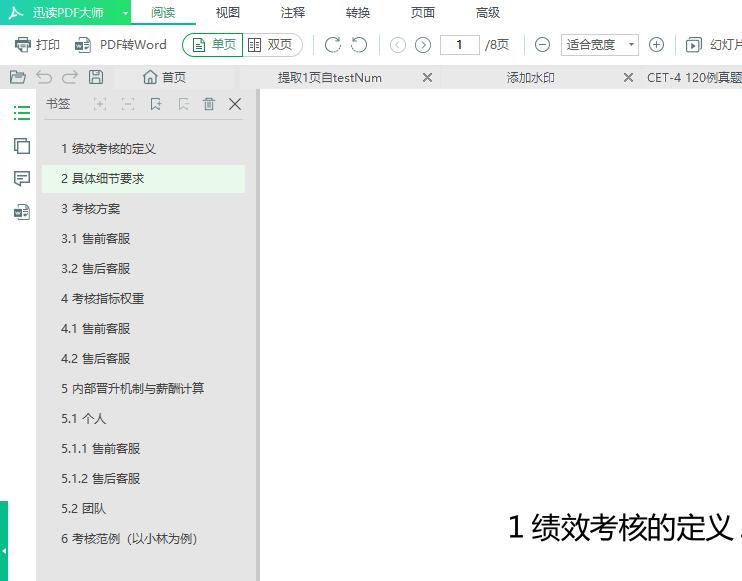Add a new bookmark icon
742x581 pixels.
(x=156, y=104)
